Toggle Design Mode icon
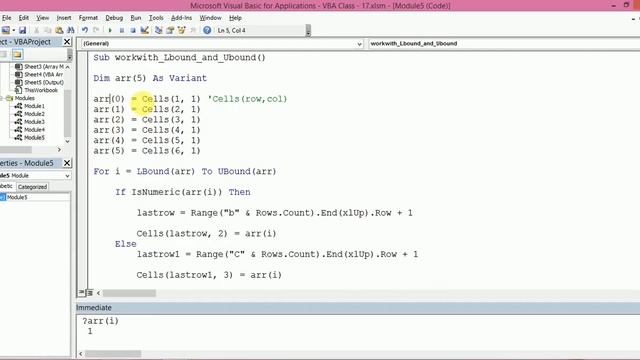This screenshot has width=640, height=360. point(144,30)
